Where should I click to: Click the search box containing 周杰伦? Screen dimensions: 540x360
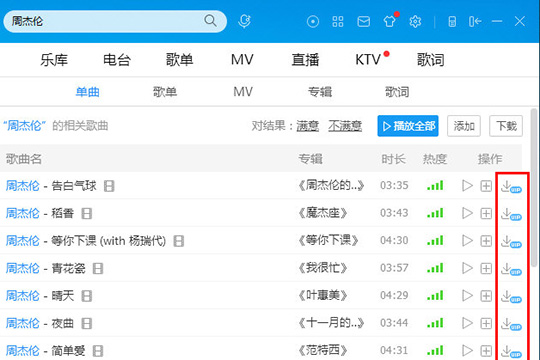pyautogui.click(x=115, y=21)
